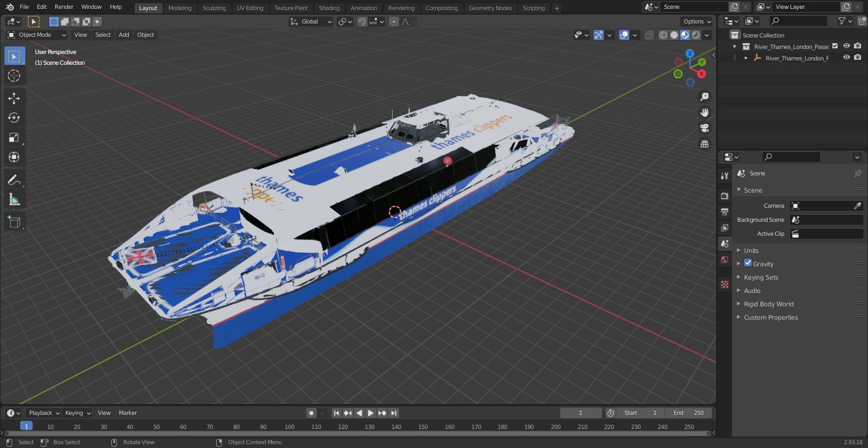Select the Move tool
Screen dimensions: 868x448
pyautogui.click(x=14, y=98)
